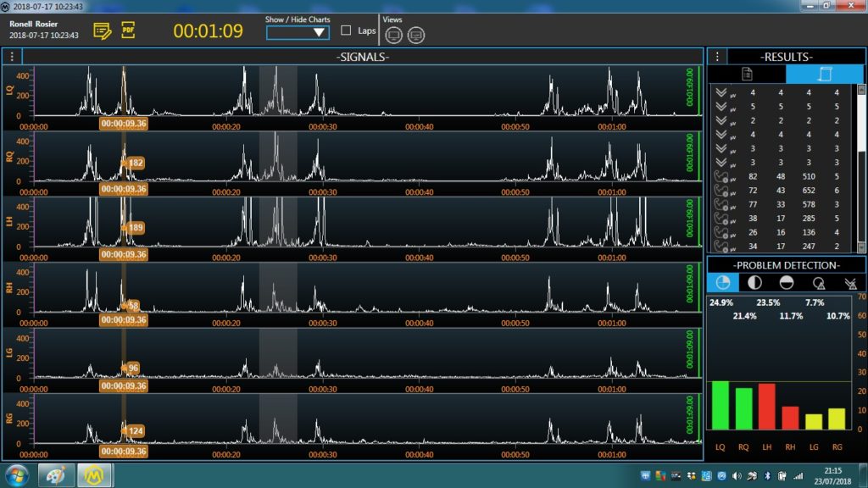The image size is (868, 488).
Task: Click the 24.9% value label
Action: tap(721, 302)
